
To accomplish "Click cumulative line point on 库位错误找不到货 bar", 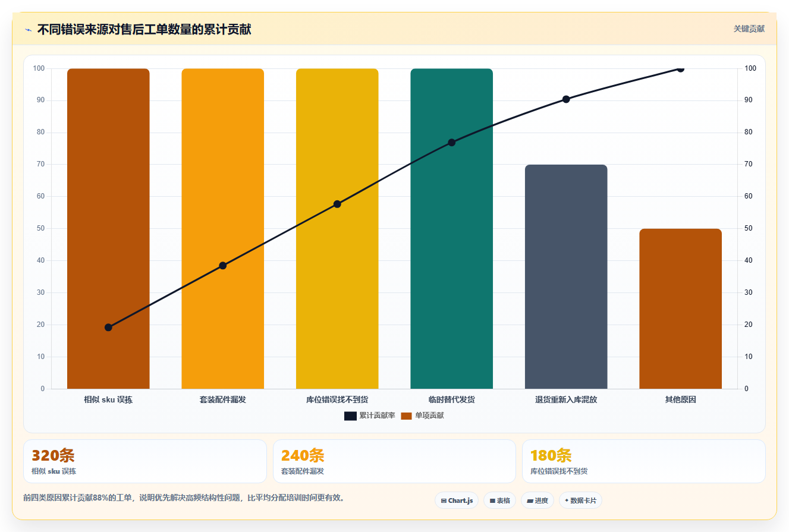I will point(337,204).
